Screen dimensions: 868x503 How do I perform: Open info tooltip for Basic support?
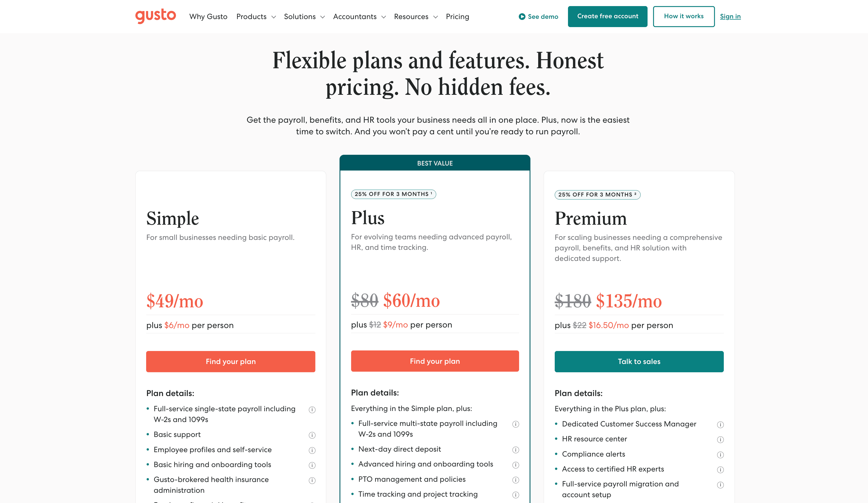312,435
